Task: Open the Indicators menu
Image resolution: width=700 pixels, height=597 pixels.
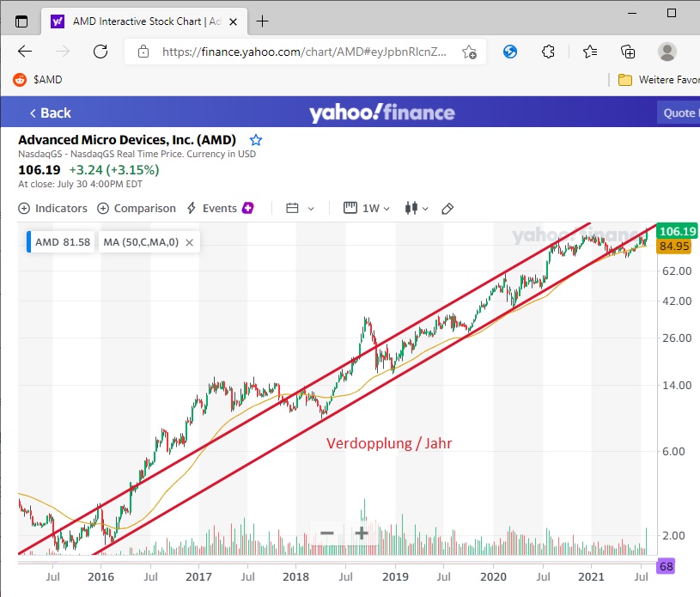Action: click(x=52, y=209)
